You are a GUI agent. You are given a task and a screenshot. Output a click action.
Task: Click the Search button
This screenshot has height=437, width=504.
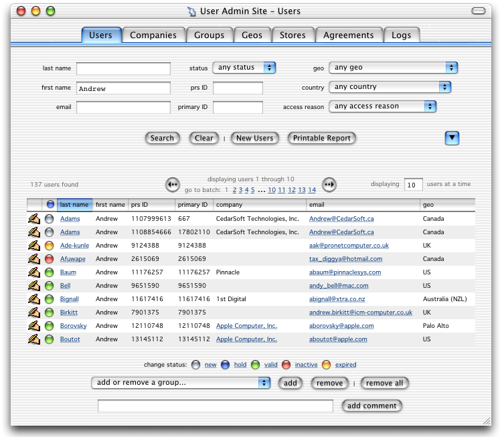162,138
